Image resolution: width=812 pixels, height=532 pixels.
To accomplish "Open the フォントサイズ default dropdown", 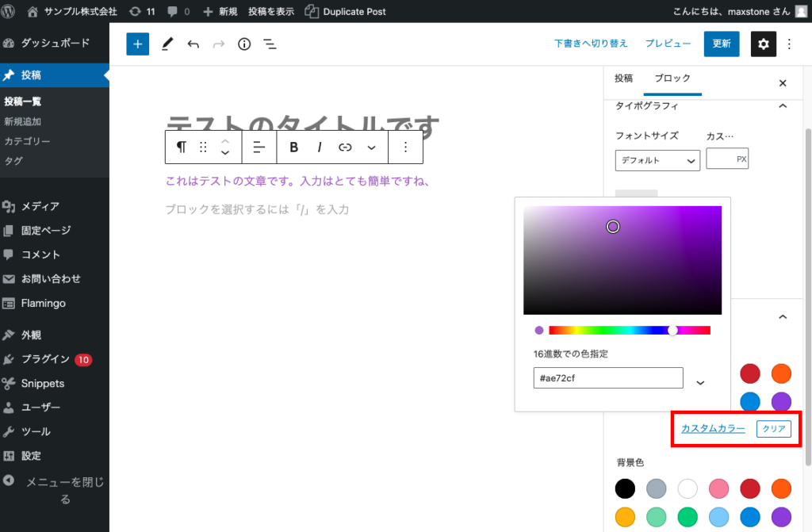I will (657, 160).
